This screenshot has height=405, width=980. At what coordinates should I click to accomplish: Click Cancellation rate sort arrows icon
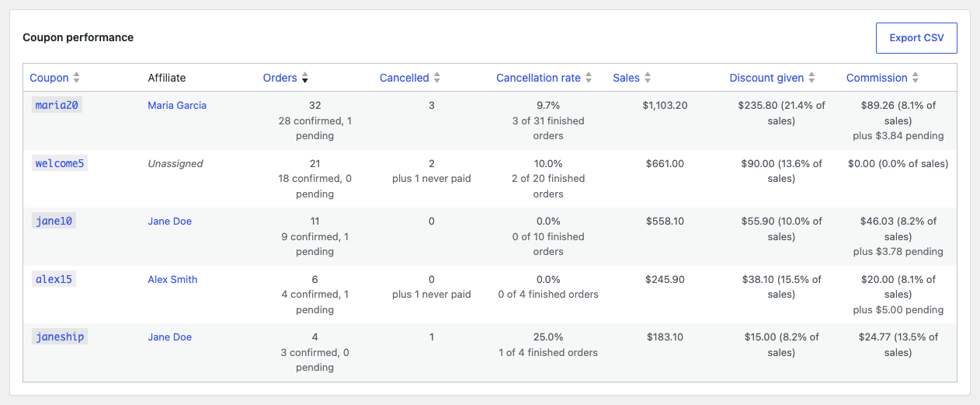click(x=589, y=78)
